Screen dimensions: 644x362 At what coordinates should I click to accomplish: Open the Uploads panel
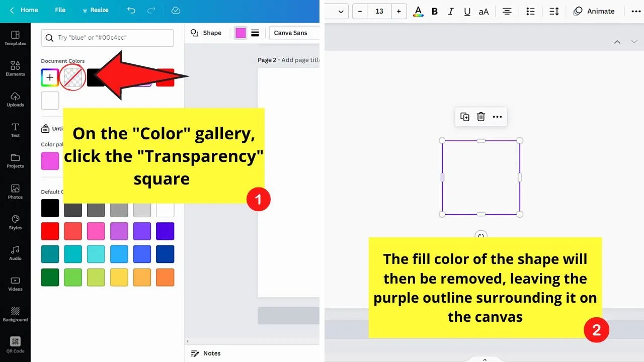(15, 99)
